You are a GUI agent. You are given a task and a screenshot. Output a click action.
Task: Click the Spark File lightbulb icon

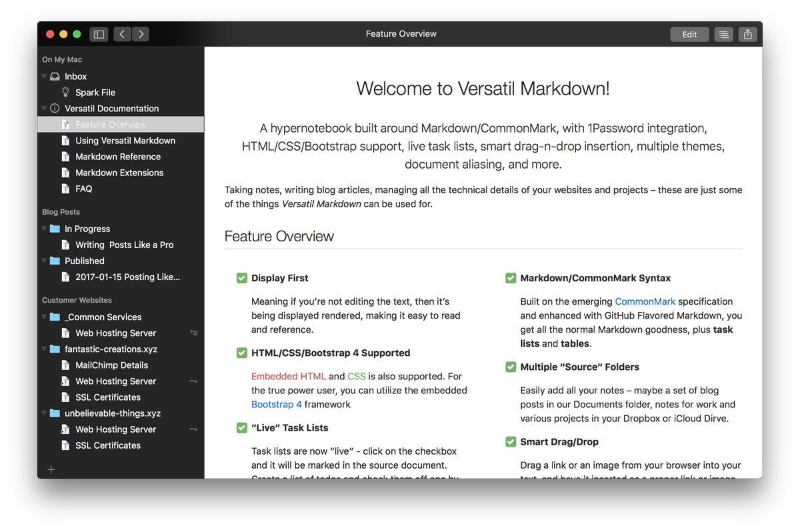[x=65, y=93]
